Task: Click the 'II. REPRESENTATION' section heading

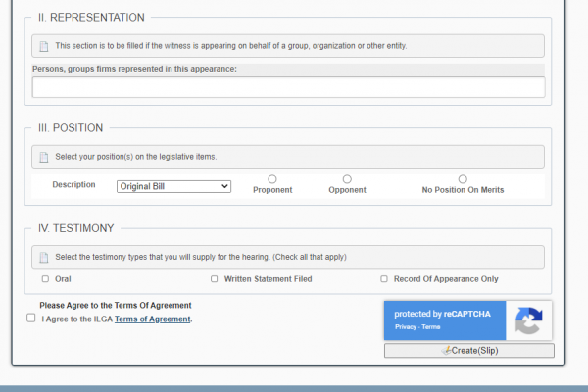Action: pos(91,18)
